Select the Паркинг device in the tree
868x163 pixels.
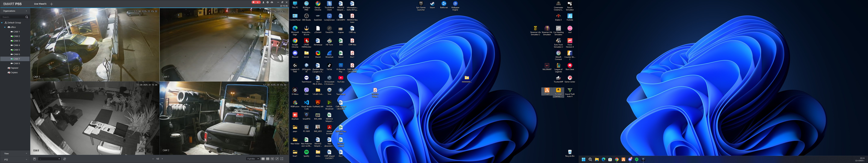coord(13,68)
